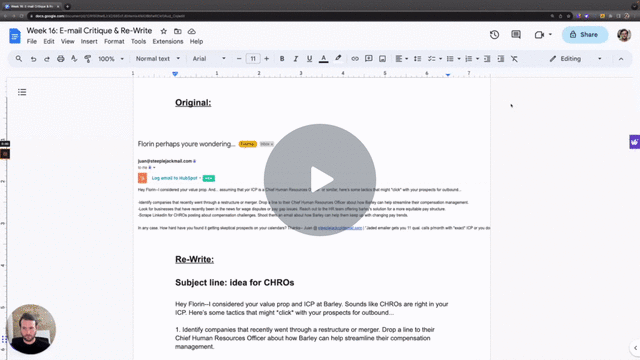Decrease the indent
Viewport: 640px width, 360px height.
487,59
